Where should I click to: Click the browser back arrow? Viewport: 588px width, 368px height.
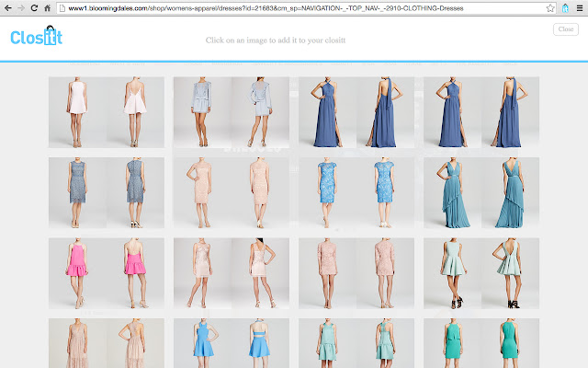[8, 7]
